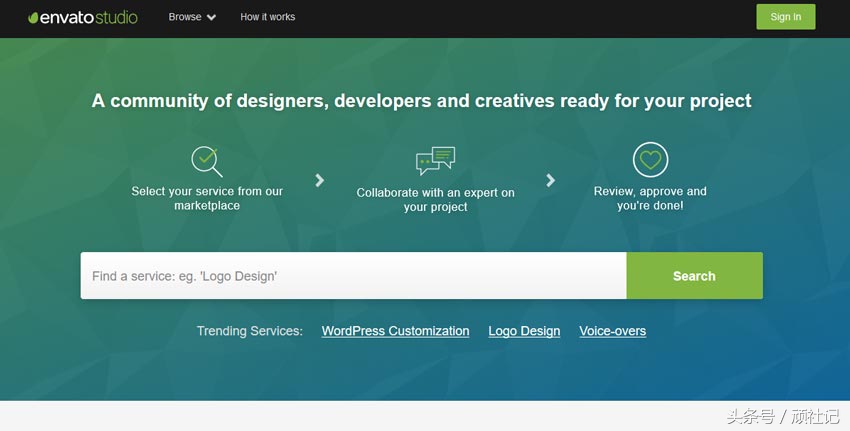850x431 pixels.
Task: Click the Select your service from marketplace text
Action: click(207, 198)
